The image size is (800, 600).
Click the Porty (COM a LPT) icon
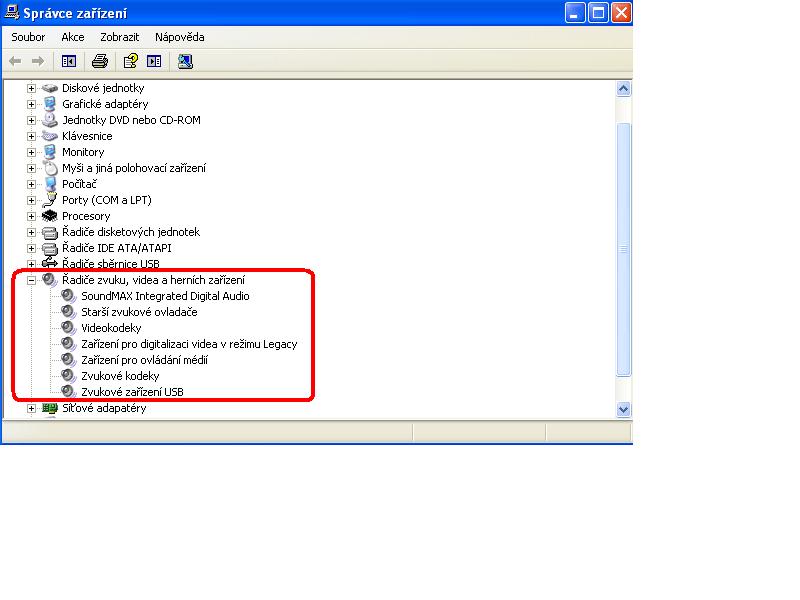[x=50, y=200]
